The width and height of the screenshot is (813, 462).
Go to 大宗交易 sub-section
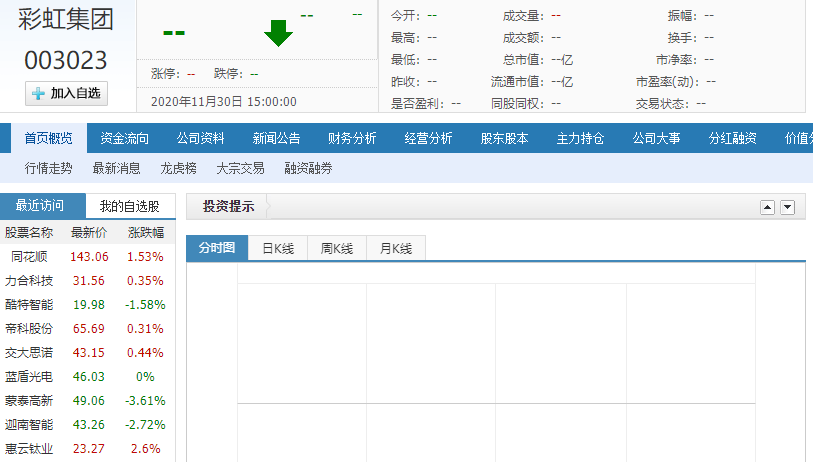(240, 168)
